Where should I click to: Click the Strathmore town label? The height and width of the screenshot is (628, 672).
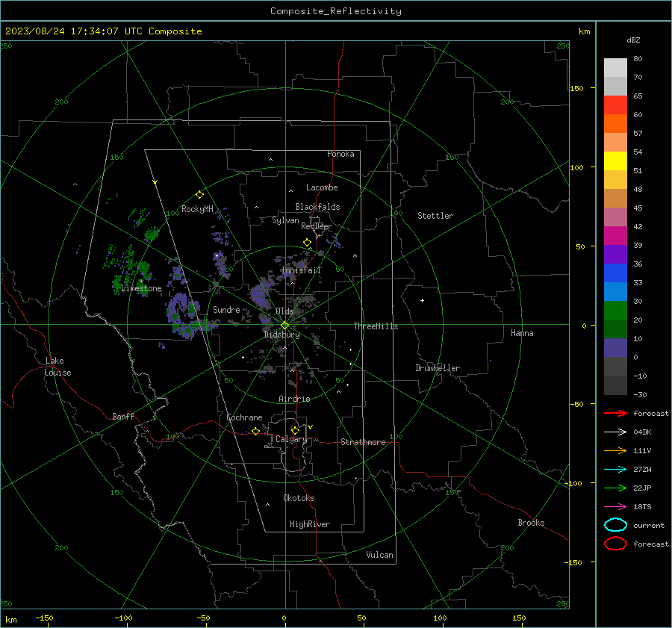(363, 442)
